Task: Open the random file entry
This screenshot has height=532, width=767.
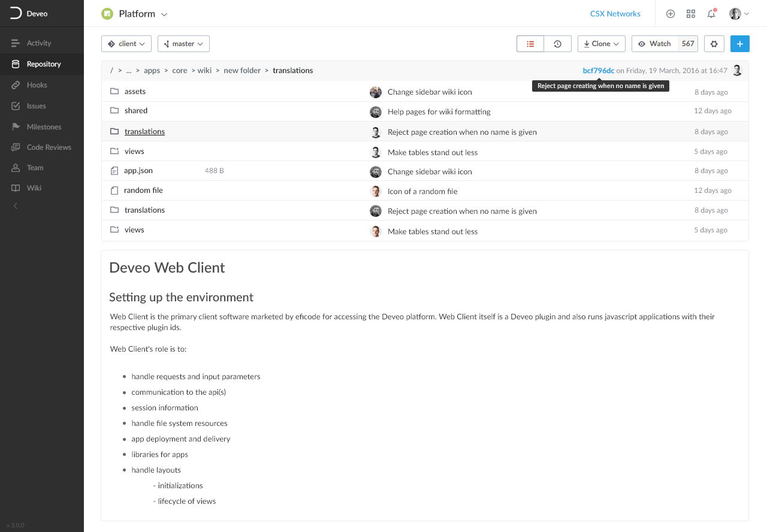Action: point(143,191)
